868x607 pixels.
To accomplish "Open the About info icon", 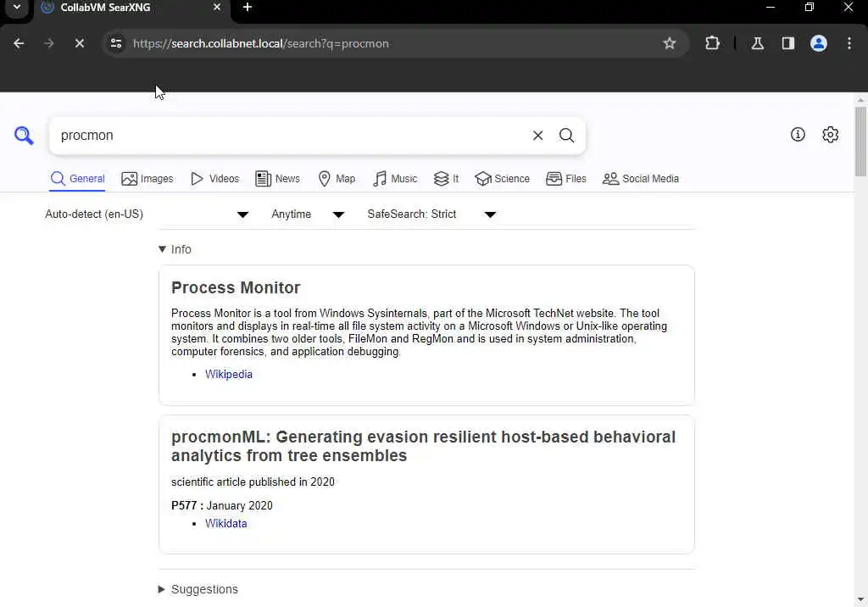I will [x=798, y=135].
